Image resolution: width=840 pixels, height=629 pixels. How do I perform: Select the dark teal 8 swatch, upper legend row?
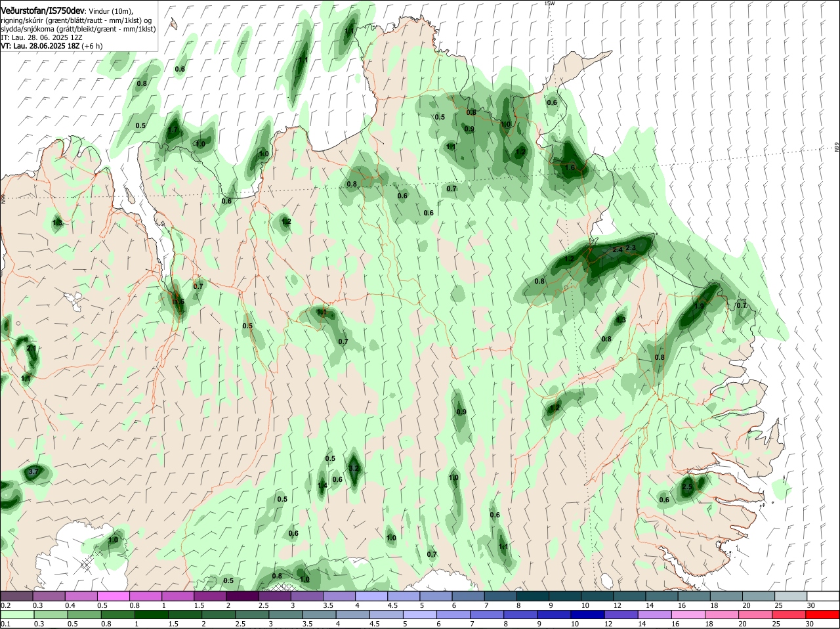pos(533,596)
